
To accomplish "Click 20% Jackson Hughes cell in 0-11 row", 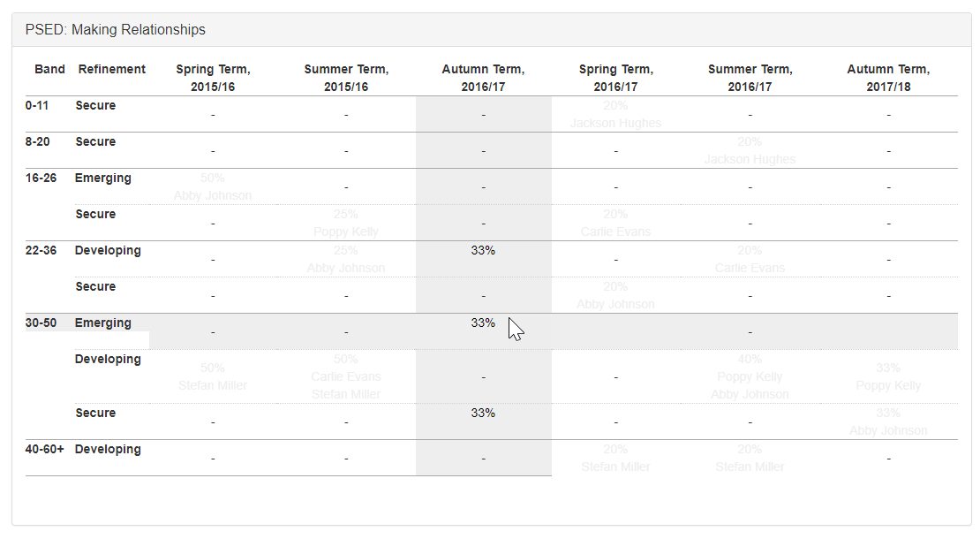I will coord(615,115).
